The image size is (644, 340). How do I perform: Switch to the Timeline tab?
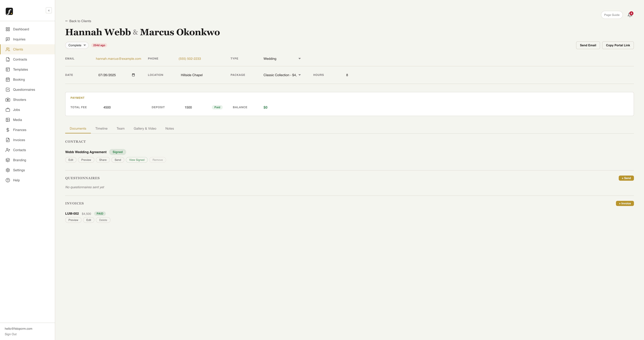coord(101,128)
